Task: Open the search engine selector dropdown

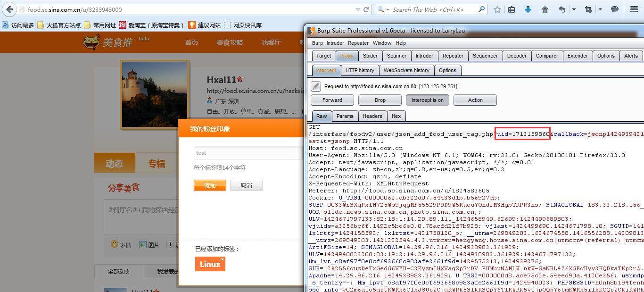Action: (383, 9)
